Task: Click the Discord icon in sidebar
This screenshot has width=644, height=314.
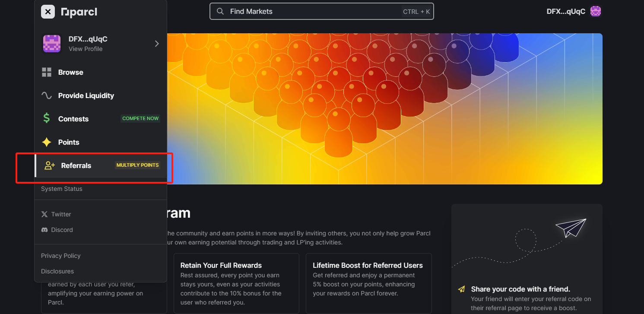Action: (x=44, y=230)
